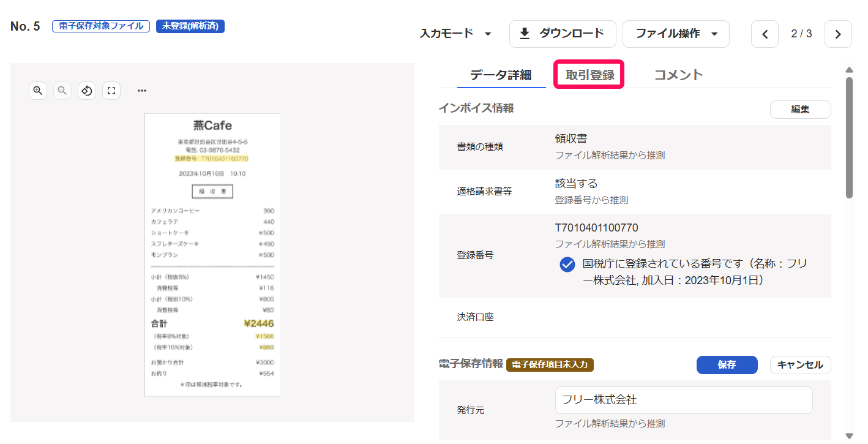Click the scrollbar up arrow
The height and width of the screenshot is (444, 868).
point(849,70)
